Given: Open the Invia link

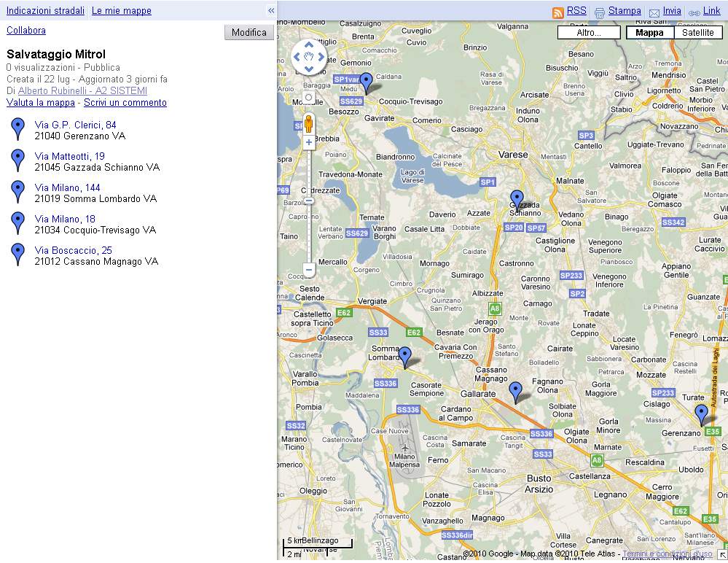Looking at the screenshot, I should (672, 11).
